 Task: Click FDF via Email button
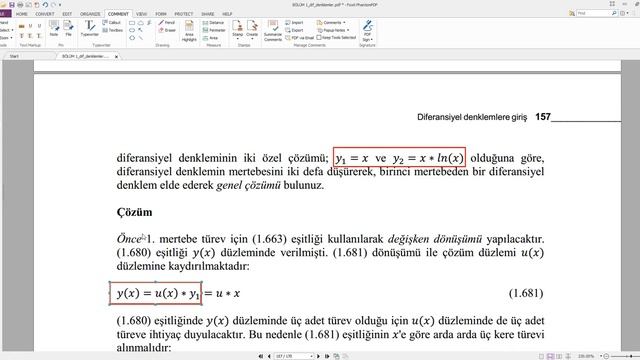coord(300,38)
